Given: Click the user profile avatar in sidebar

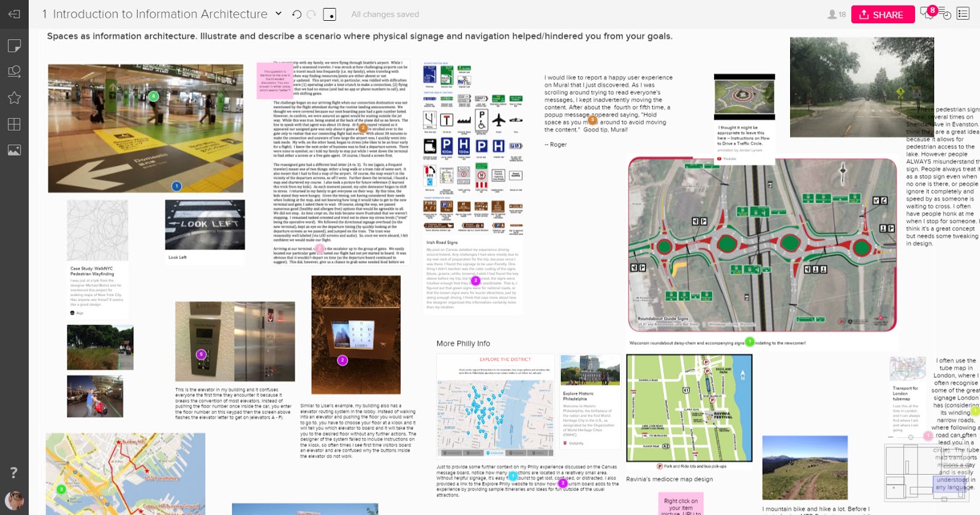Looking at the screenshot, I should (14, 500).
